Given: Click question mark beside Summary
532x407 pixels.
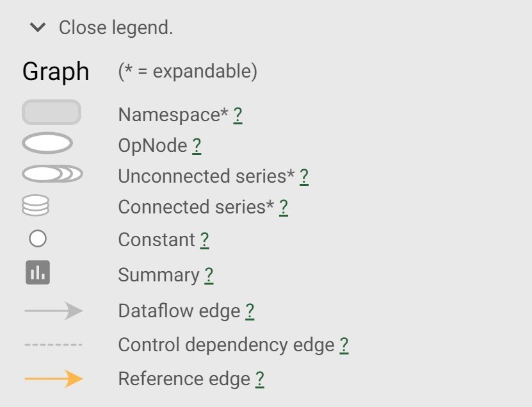Looking at the screenshot, I should (x=209, y=275).
